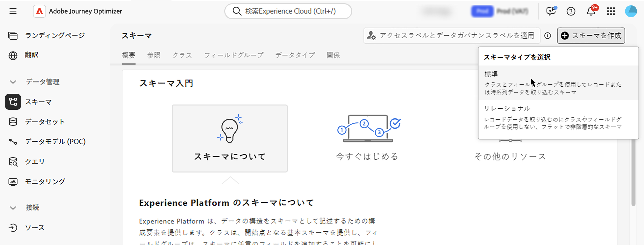Click the vertical page scrollbar
Image resolution: width=644 pixels, height=245 pixels.
(633, 172)
